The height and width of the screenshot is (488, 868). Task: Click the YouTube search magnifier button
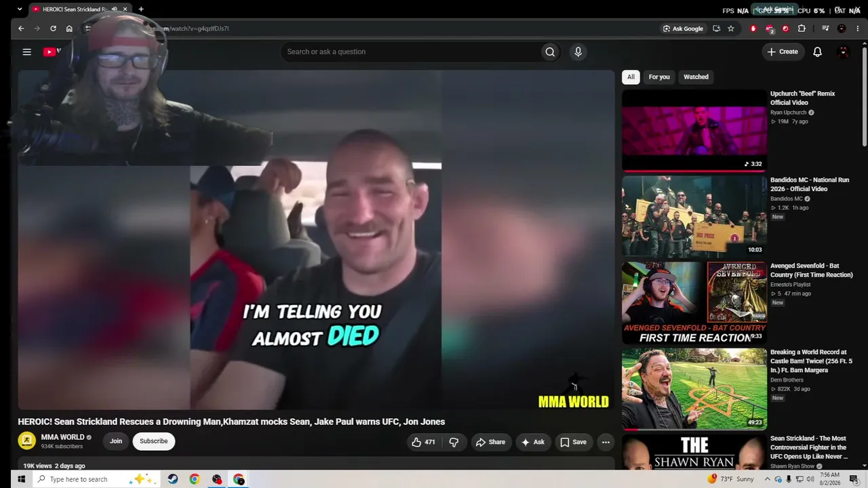click(550, 52)
